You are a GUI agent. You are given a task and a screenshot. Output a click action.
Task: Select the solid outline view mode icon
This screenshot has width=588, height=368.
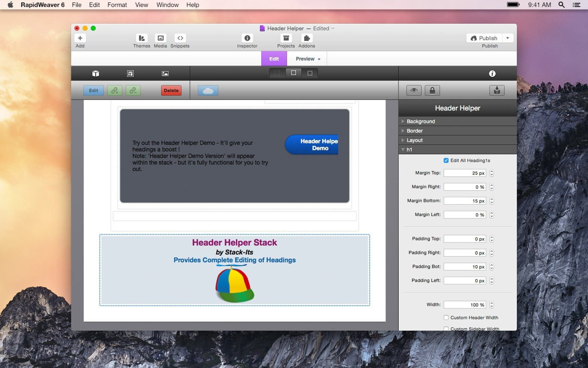[x=310, y=73]
